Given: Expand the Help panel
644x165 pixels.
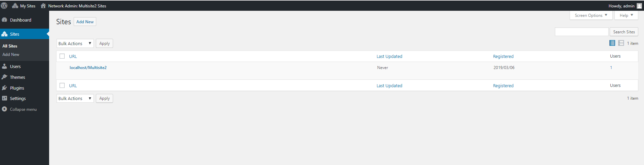Looking at the screenshot, I should tap(626, 15).
